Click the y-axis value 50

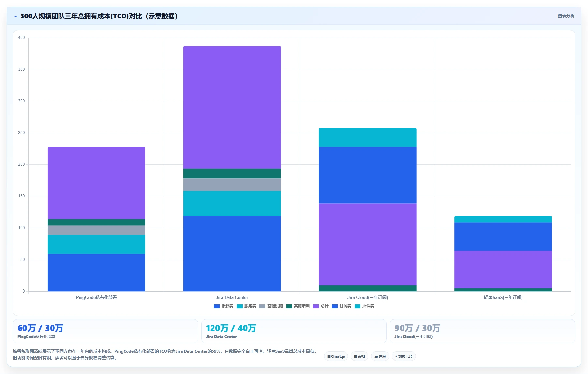coord(22,260)
